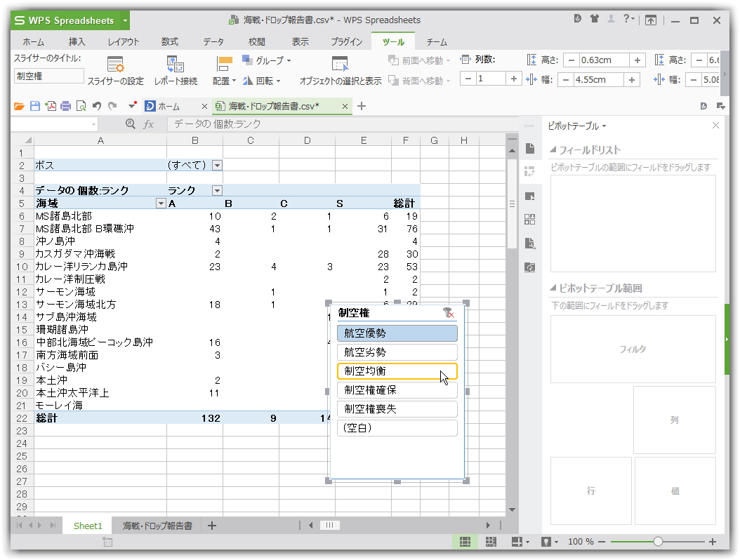Image resolution: width=740 pixels, height=560 pixels.
Task: Open the Rotate (回転) dropdown
Action: pos(262,81)
